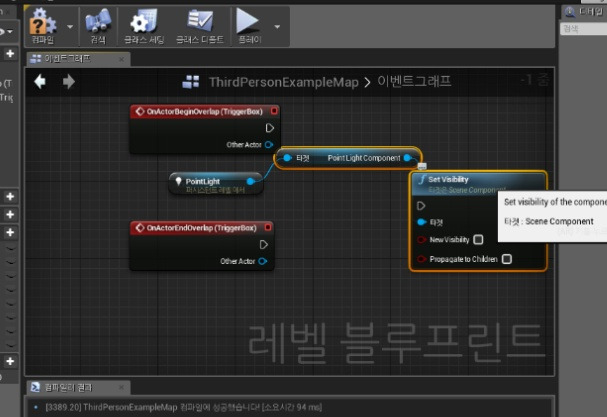Select the PointLight reference node
The height and width of the screenshot is (417, 607).
click(x=216, y=184)
